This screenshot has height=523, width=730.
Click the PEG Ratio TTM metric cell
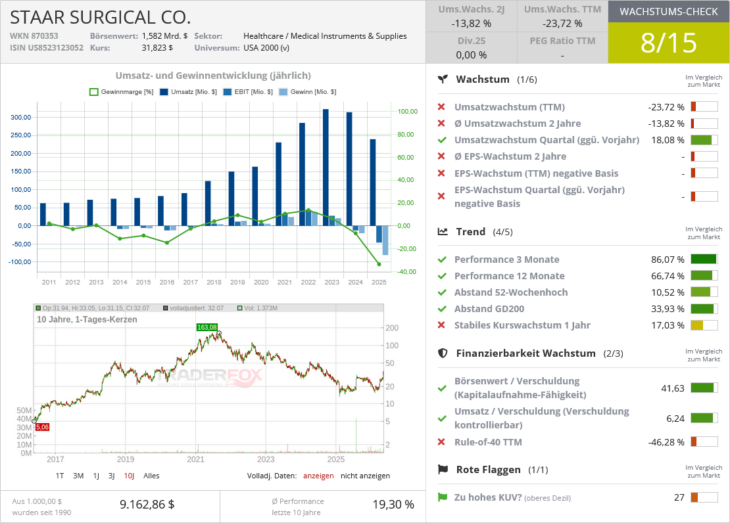(562, 48)
